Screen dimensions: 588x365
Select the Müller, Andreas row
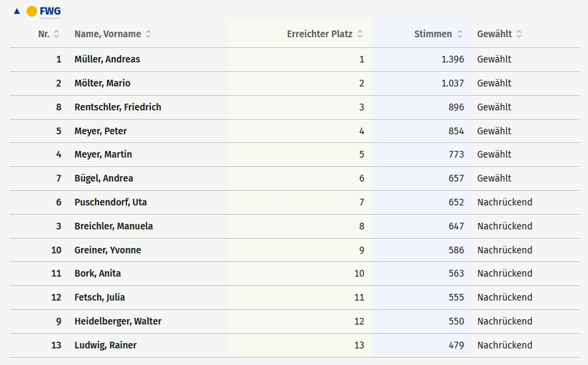(x=295, y=59)
